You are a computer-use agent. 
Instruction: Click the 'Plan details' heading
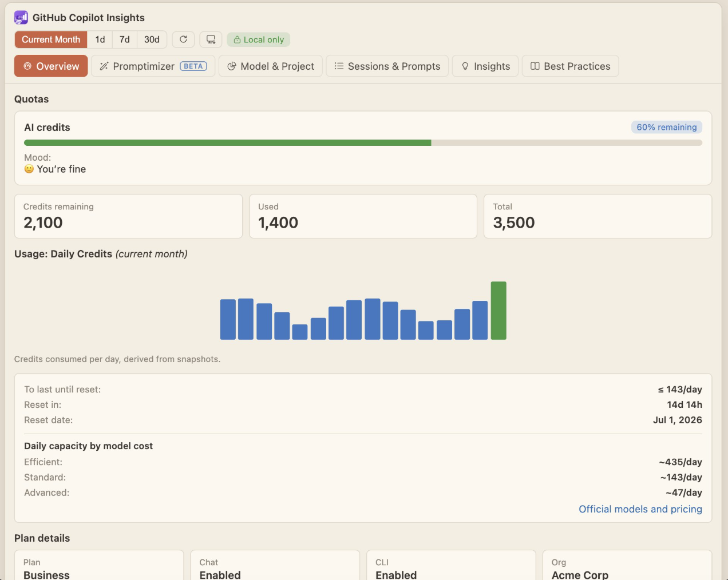click(x=42, y=538)
